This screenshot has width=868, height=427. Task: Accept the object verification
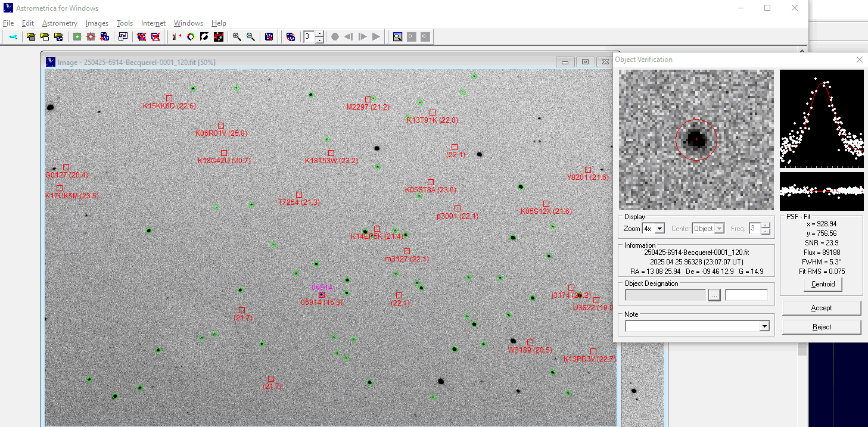tap(822, 308)
